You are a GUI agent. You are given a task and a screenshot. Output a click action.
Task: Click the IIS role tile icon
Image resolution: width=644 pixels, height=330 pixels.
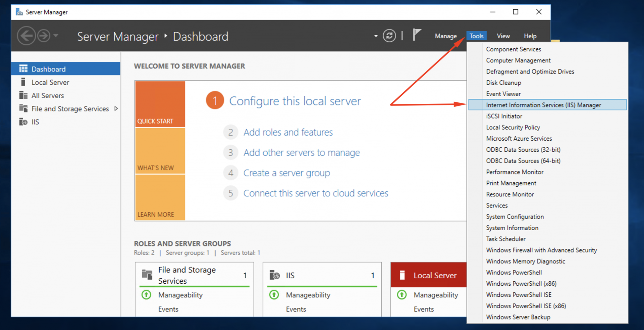tap(275, 275)
